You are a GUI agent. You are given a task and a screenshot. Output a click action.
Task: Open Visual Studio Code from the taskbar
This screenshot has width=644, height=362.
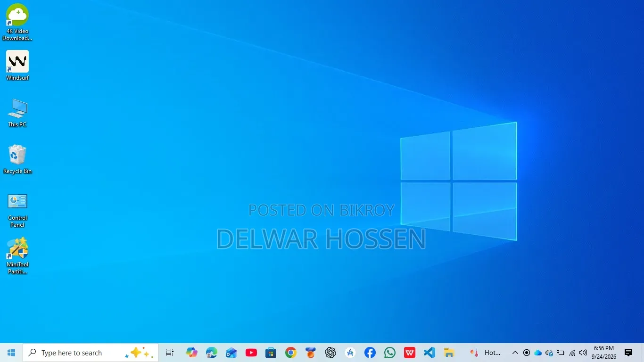(x=429, y=353)
